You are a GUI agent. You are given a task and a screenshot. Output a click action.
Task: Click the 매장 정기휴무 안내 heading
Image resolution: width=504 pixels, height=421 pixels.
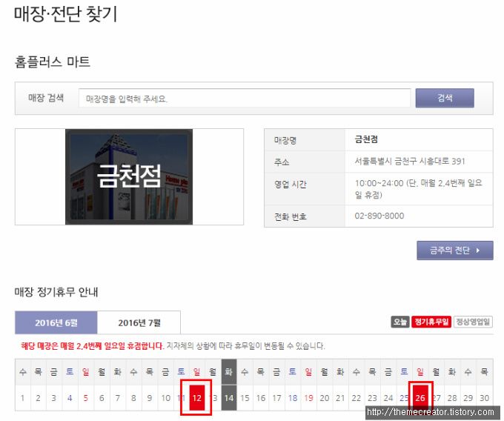click(56, 292)
